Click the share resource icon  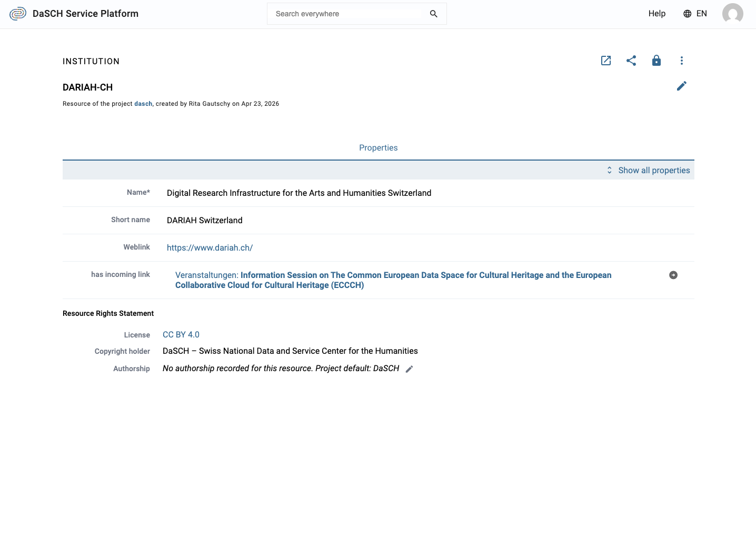(x=631, y=61)
